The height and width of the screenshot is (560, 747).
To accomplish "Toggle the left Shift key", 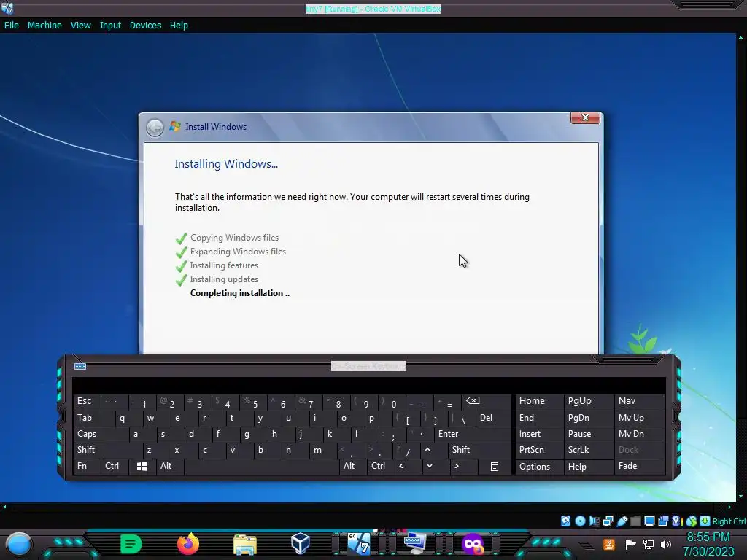I will [x=108, y=450].
